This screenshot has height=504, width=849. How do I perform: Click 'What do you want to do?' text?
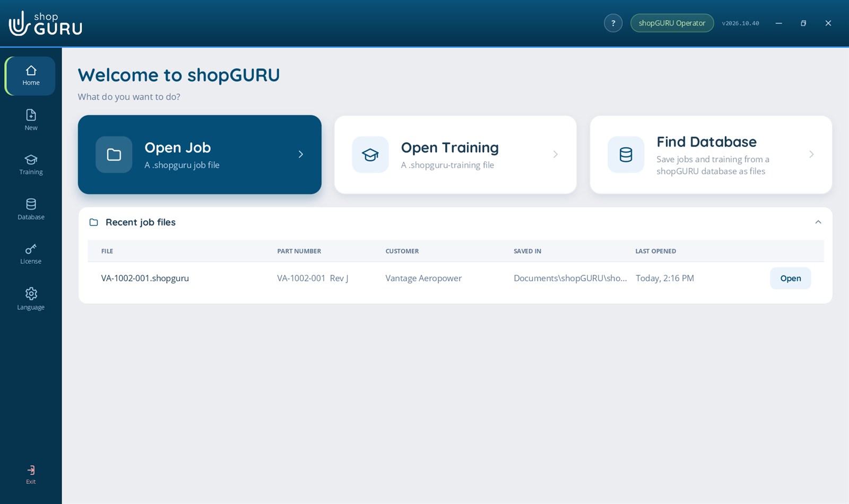click(129, 97)
